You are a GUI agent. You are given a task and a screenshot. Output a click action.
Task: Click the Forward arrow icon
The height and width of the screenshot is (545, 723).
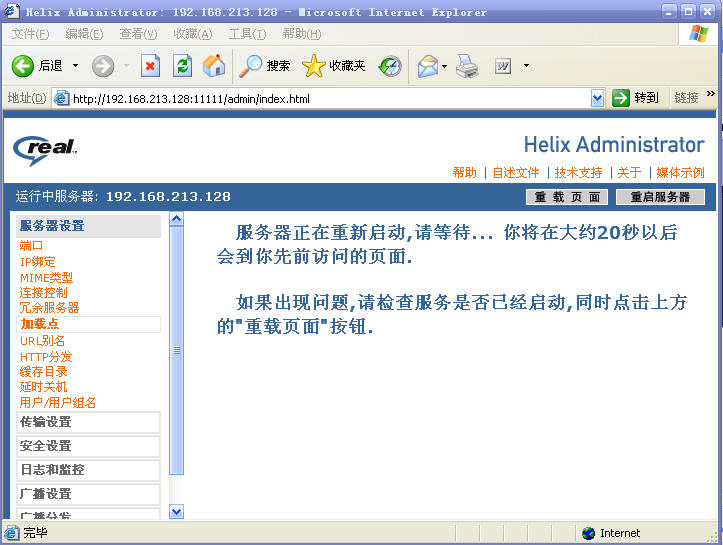pyautogui.click(x=103, y=66)
